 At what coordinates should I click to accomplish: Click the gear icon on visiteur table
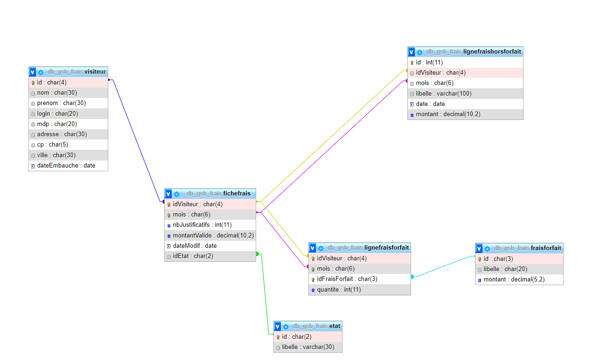pyautogui.click(x=41, y=72)
